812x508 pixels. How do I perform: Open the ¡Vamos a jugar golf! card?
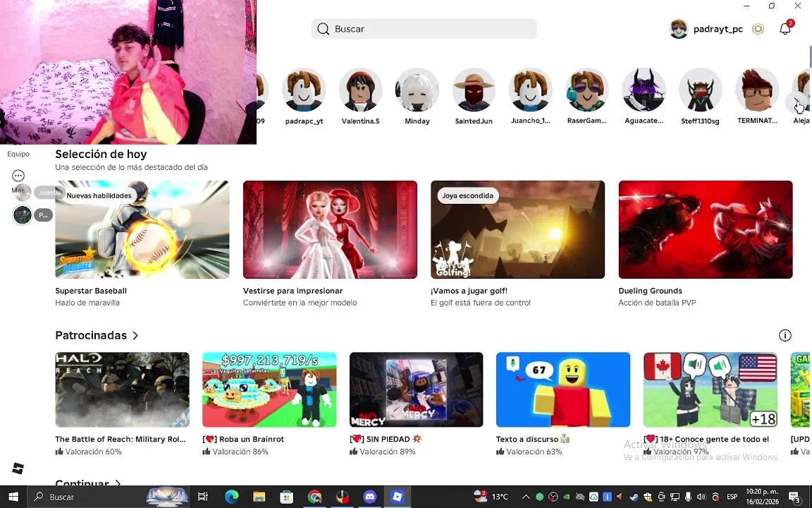coord(518,229)
